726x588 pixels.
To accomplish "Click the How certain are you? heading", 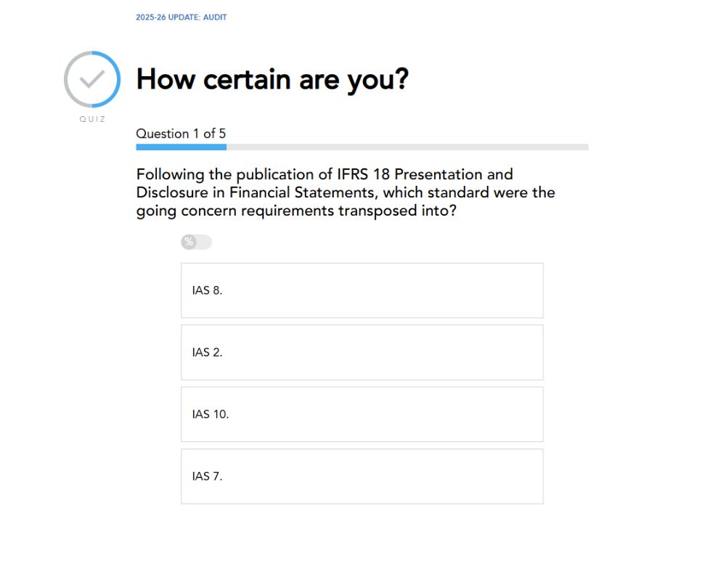I will [272, 79].
